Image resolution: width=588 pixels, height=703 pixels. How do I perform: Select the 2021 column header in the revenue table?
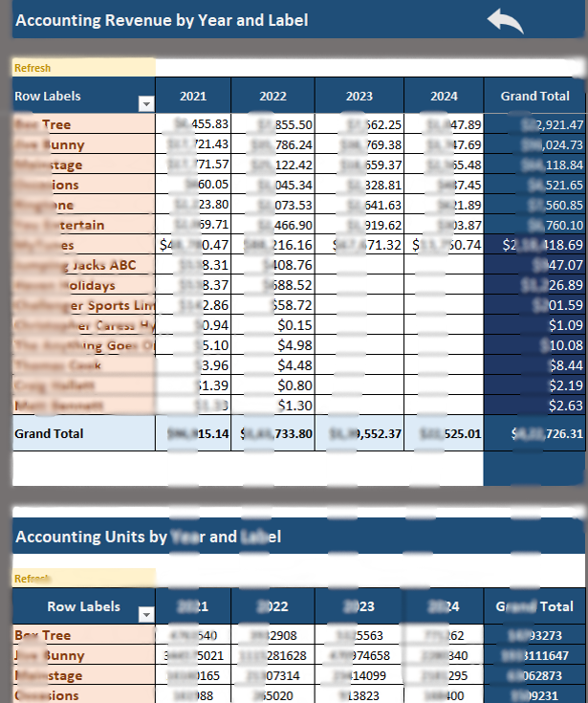pos(193,96)
